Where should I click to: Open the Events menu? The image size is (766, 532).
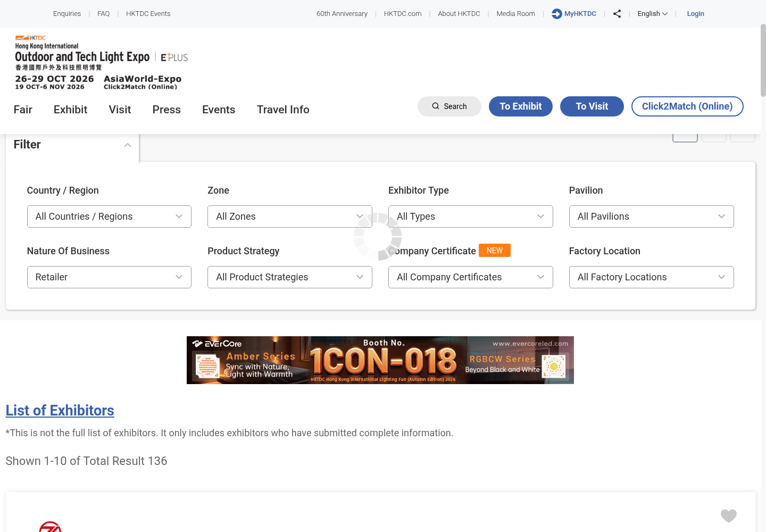click(x=219, y=110)
